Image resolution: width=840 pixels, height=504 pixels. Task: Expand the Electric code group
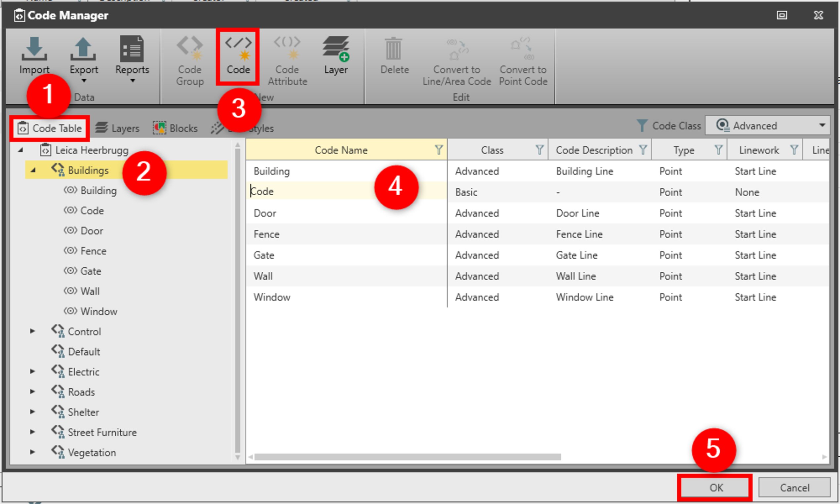[33, 371]
